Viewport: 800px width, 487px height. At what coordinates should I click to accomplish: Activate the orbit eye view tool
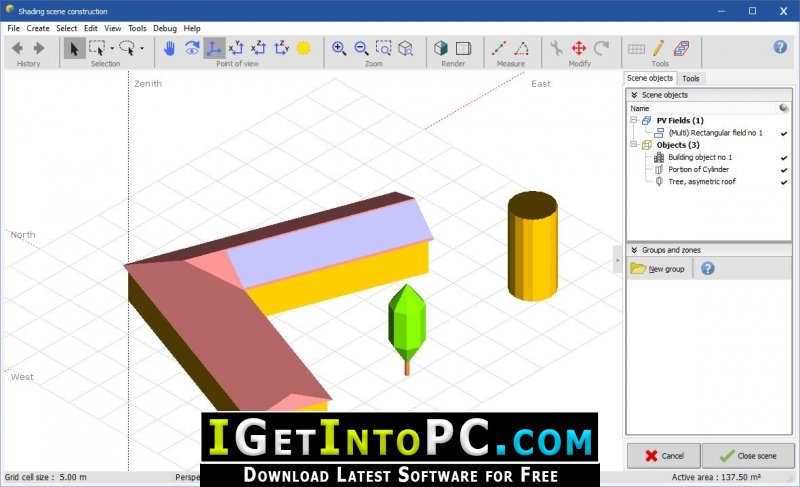coord(192,48)
